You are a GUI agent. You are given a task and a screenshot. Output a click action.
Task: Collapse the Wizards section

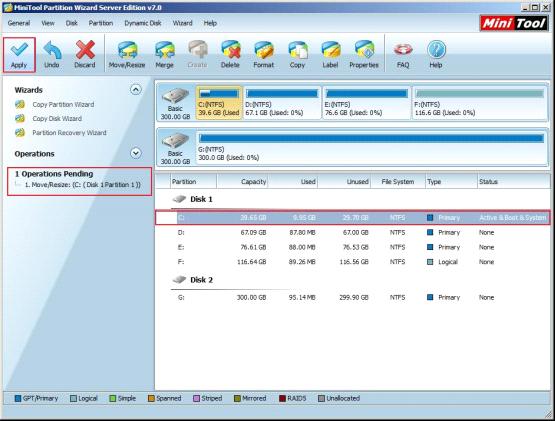tap(136, 90)
